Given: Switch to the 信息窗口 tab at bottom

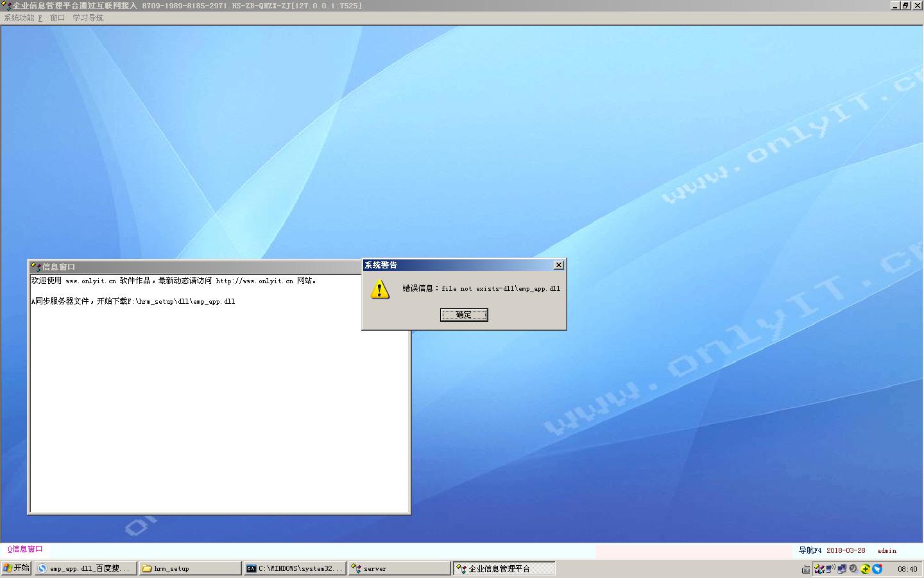Looking at the screenshot, I should 26,549.
